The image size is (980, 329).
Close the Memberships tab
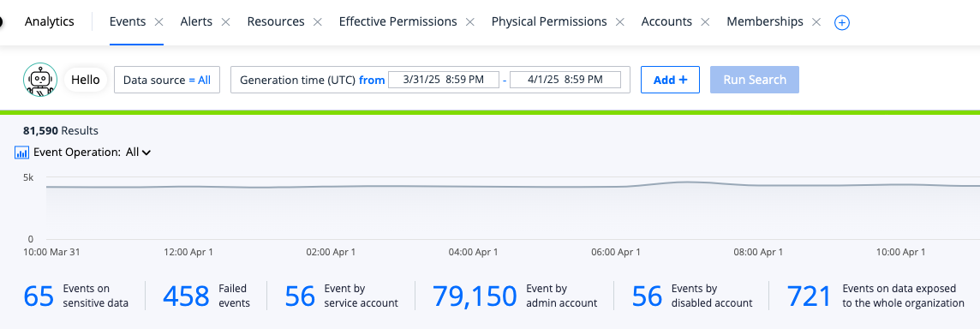tap(816, 22)
